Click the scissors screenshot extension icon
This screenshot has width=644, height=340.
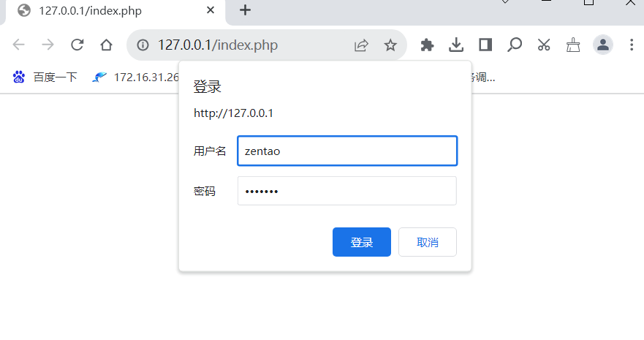pyautogui.click(x=544, y=45)
